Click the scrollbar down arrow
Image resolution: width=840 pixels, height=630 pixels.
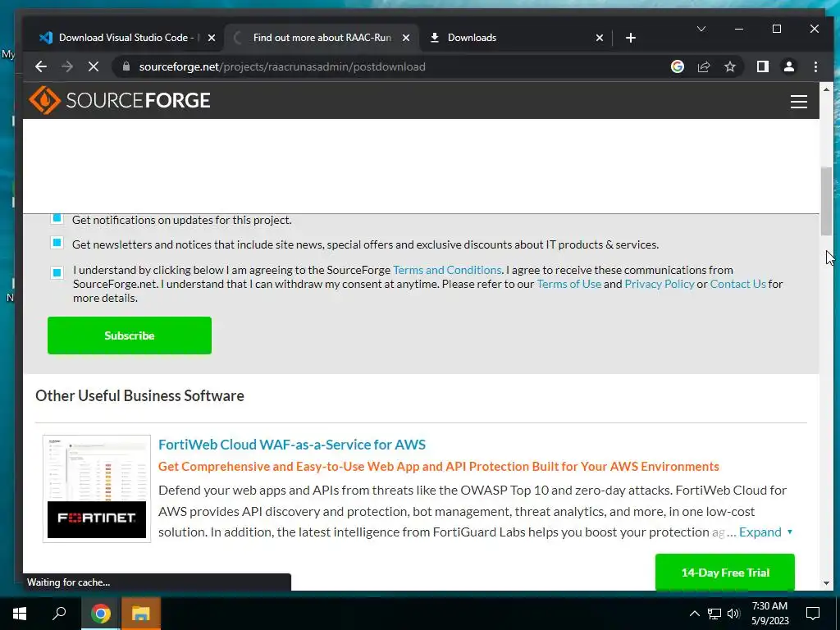point(827,583)
